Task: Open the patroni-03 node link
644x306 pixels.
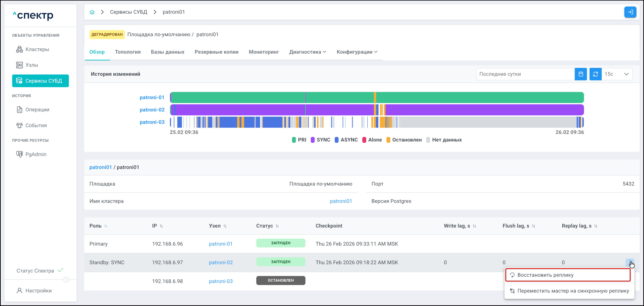Action: tap(220, 281)
